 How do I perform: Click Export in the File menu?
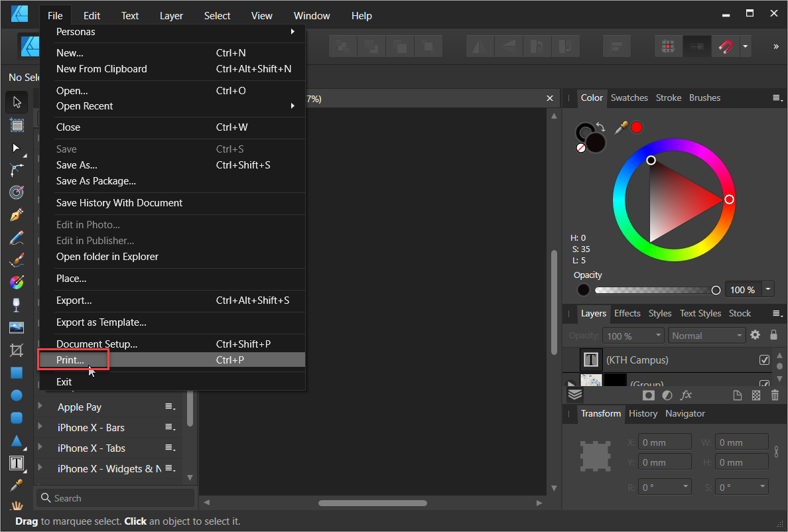point(74,300)
